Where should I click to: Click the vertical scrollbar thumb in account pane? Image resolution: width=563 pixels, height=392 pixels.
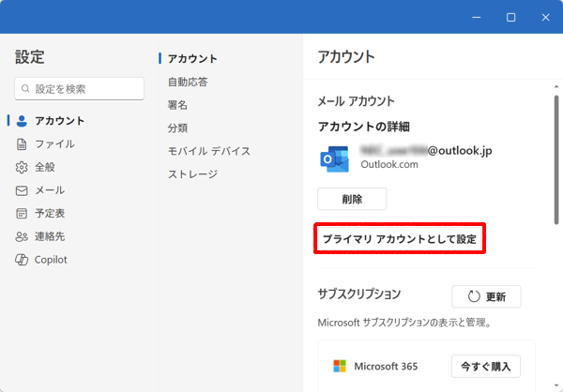click(x=556, y=159)
